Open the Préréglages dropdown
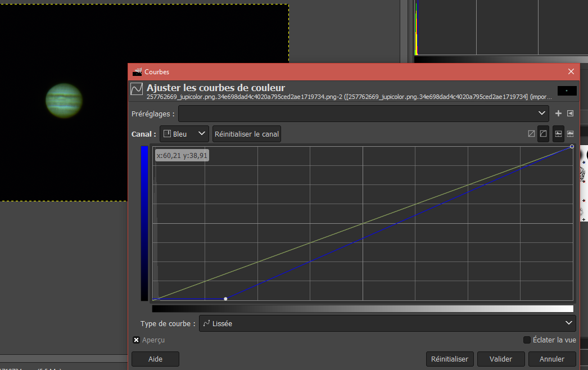The height and width of the screenshot is (370, 588). (363, 114)
